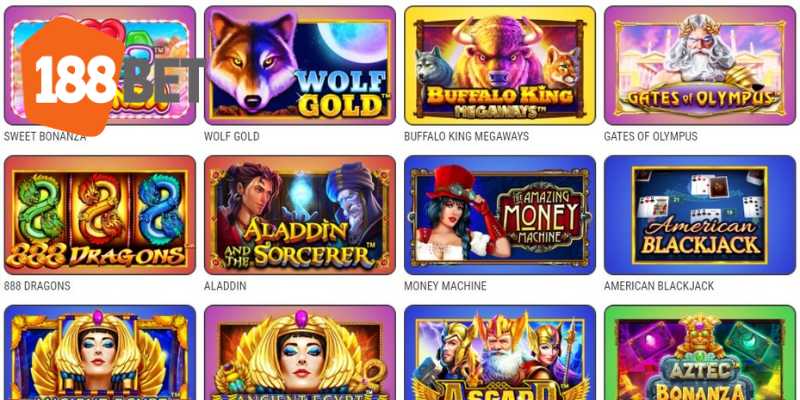Open the Ancient Egypt game with orange background
The height and width of the screenshot is (400, 800).
click(x=299, y=353)
